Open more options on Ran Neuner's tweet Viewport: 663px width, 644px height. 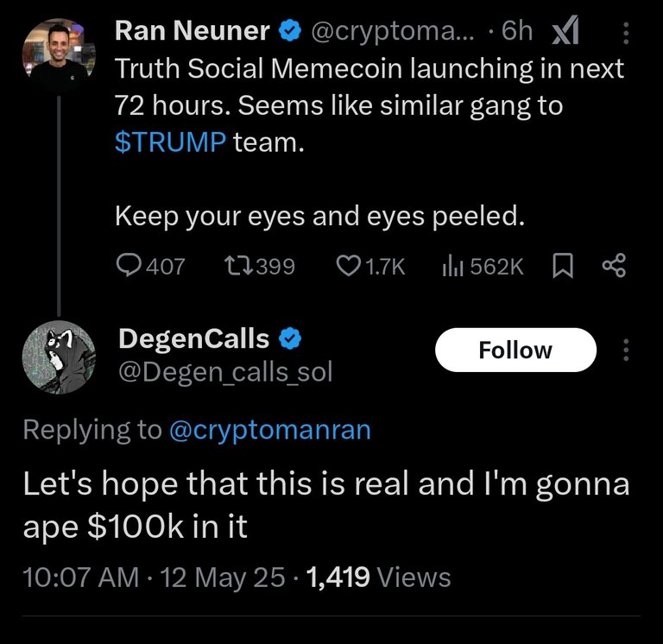[x=626, y=33]
